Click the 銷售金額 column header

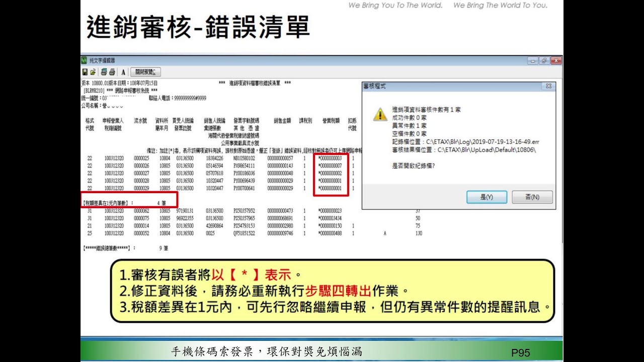(282, 121)
